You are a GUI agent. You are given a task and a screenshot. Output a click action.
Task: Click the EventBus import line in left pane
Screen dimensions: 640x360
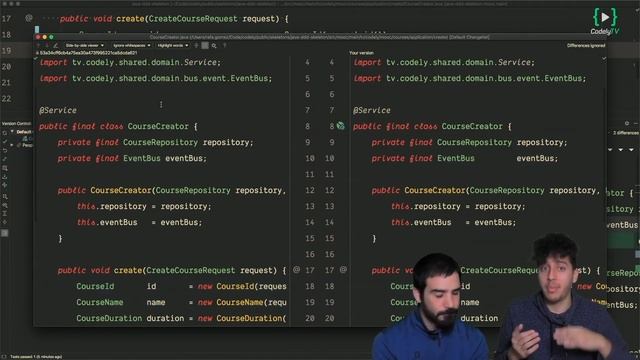[156, 78]
